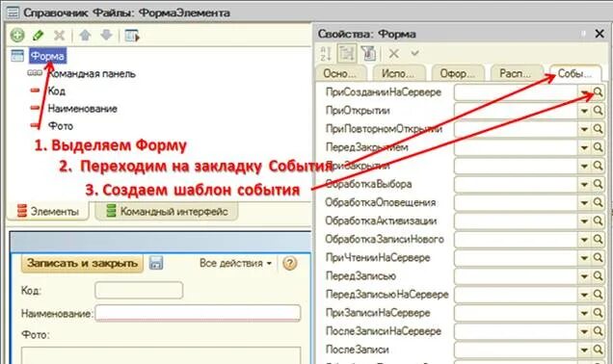Click the Delete element X icon
Viewport: 613px width, 364px height.
tap(59, 36)
